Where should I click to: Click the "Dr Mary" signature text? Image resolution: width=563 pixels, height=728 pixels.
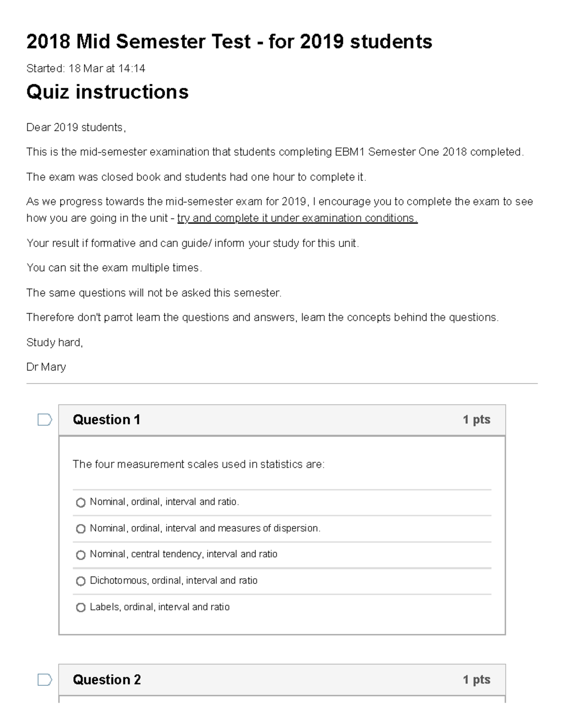tap(46, 367)
